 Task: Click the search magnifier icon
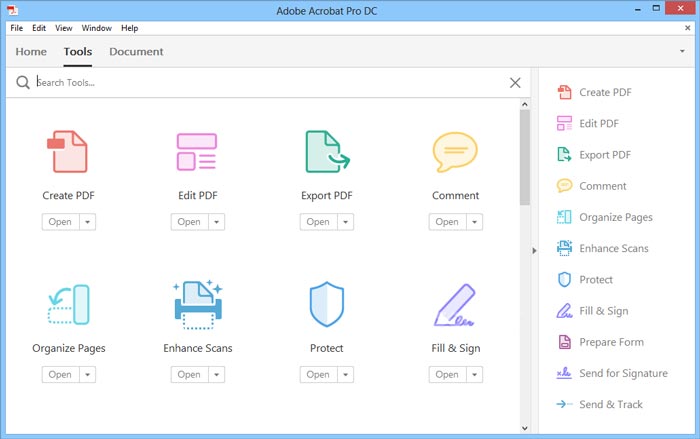point(23,82)
